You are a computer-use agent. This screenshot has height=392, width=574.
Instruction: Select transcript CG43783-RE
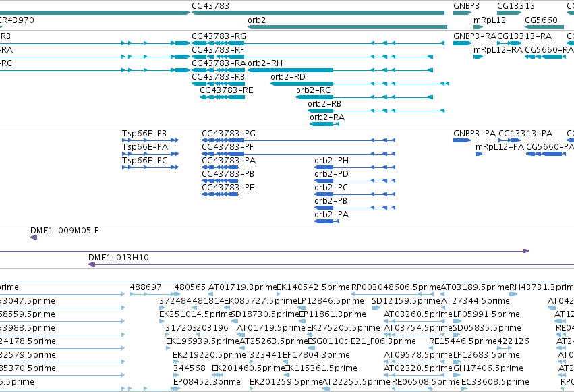click(222, 97)
